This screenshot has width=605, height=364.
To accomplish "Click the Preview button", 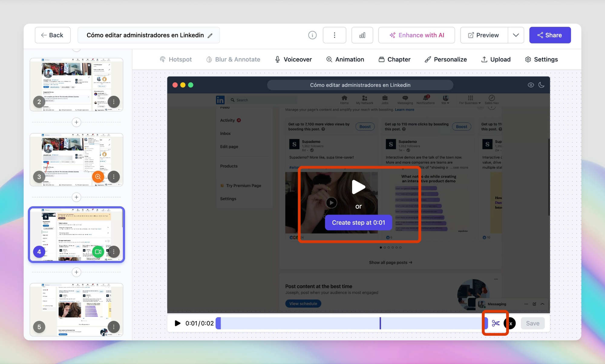I will [484, 35].
